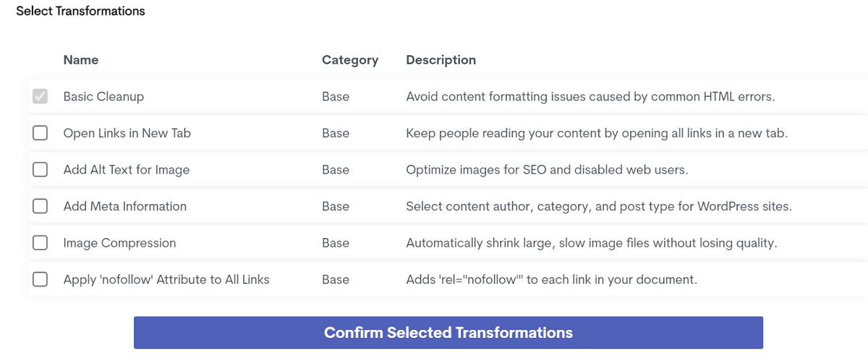Toggle Apply 'nofollow' Attribute to All Links checkbox
This screenshot has height=364, width=868.
pyautogui.click(x=41, y=279)
